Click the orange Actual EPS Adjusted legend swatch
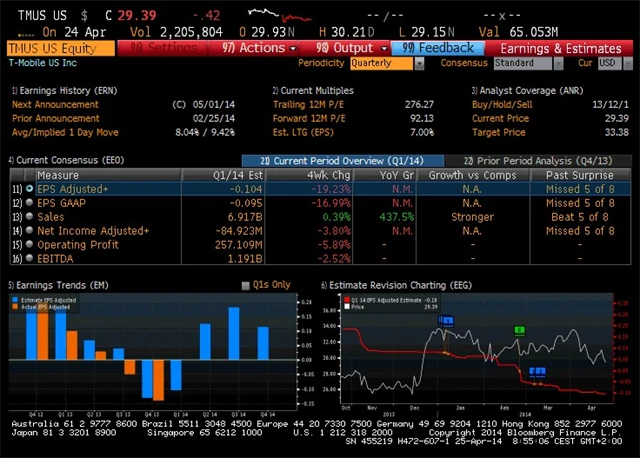Viewport: 640px width, 458px height. [15, 307]
